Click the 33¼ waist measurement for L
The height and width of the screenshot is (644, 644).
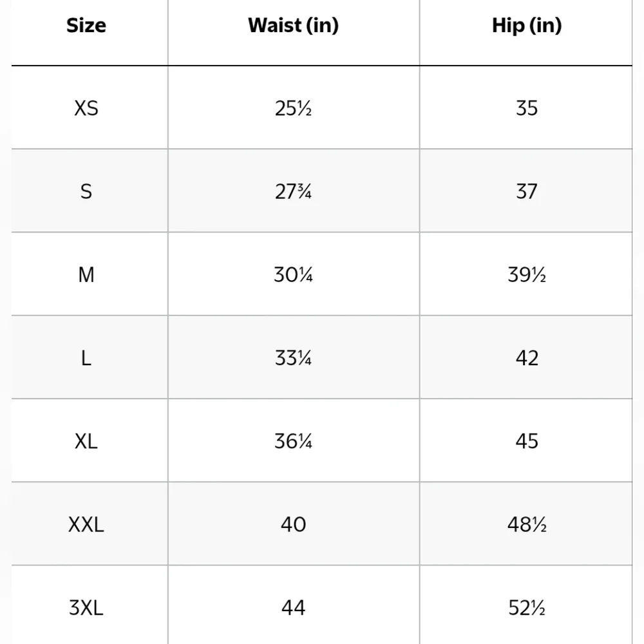coord(293,358)
